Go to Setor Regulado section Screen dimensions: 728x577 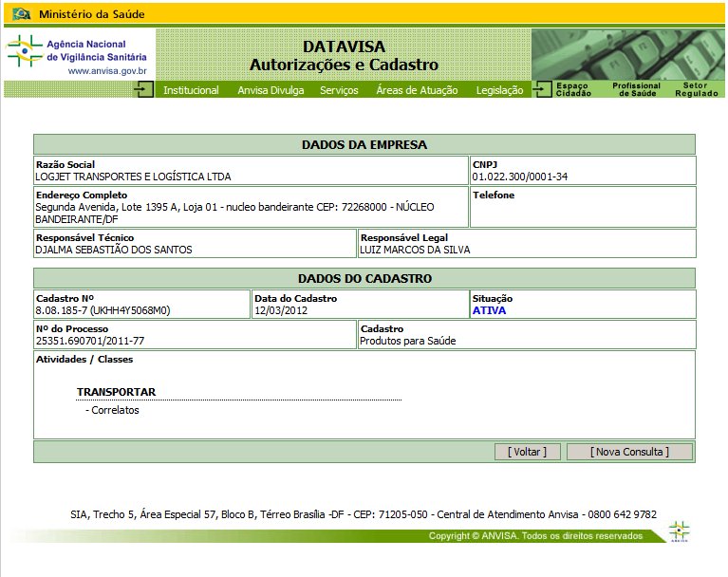click(x=697, y=89)
